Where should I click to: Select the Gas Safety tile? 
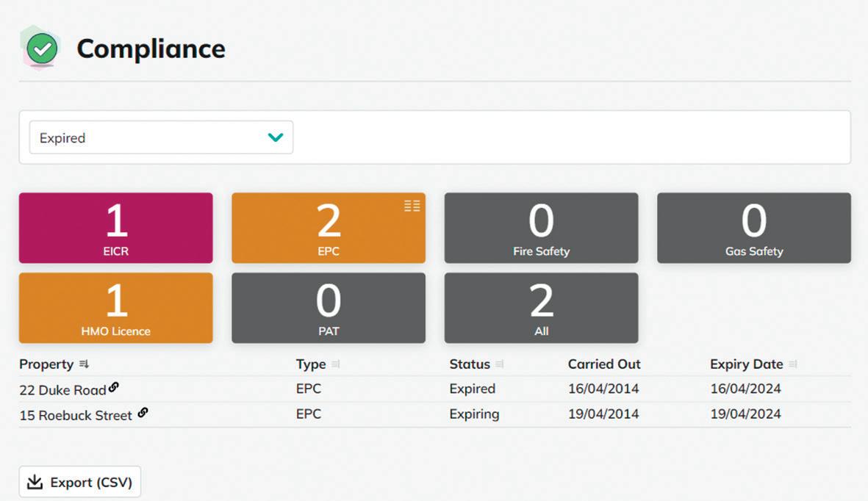click(x=754, y=228)
